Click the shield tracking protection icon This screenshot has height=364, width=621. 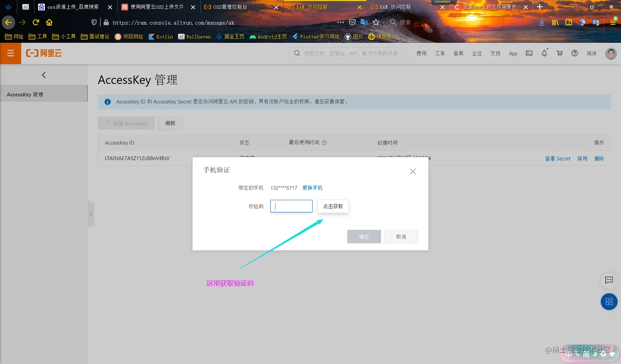[x=95, y=23]
